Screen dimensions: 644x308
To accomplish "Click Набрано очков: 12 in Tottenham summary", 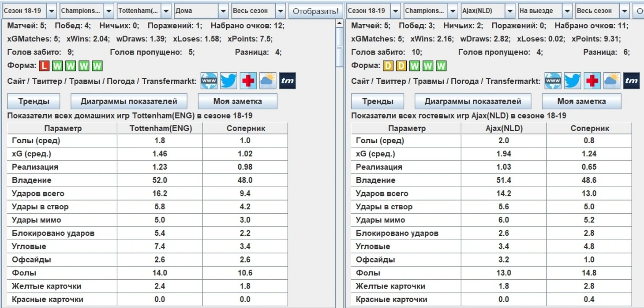I will click(x=247, y=26).
